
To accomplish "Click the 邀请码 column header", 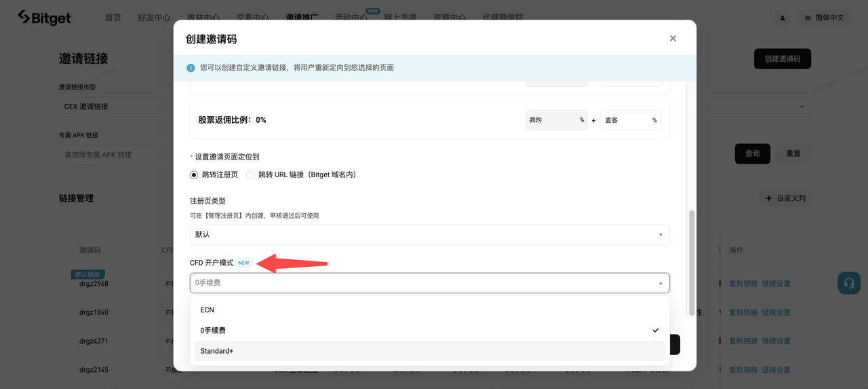I will click(90, 250).
